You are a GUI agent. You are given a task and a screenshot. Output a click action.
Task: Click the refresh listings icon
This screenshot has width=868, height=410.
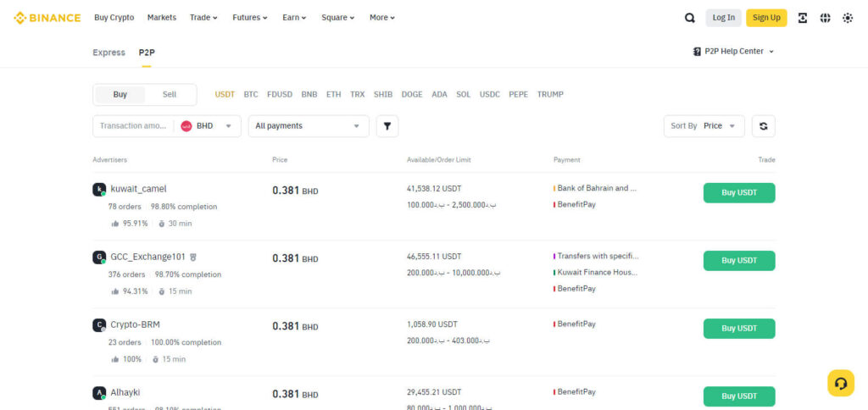(764, 126)
